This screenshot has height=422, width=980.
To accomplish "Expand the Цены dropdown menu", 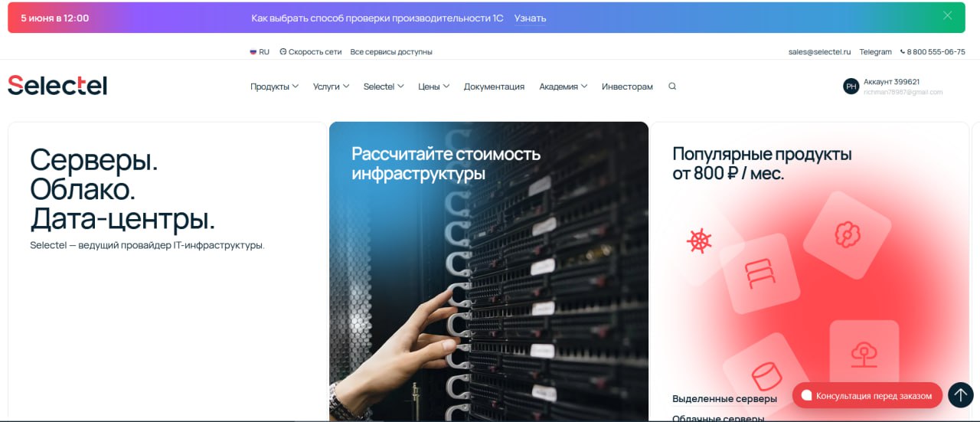I will click(x=433, y=87).
